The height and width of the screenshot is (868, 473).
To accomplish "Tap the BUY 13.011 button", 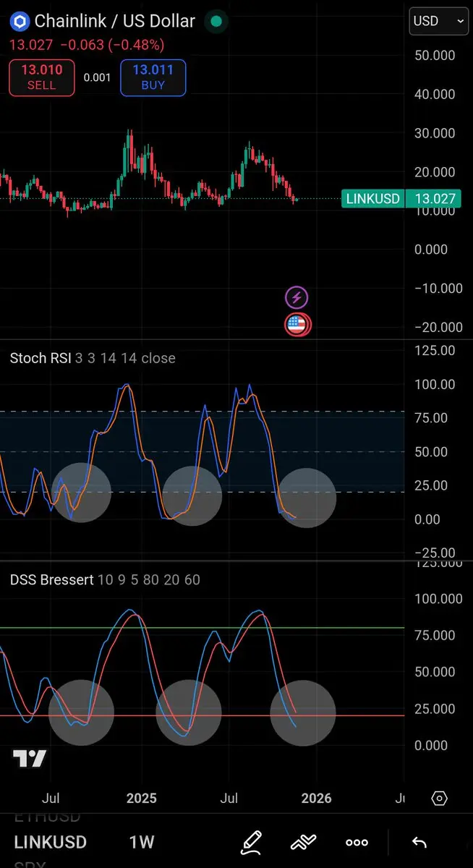I will coord(153,77).
